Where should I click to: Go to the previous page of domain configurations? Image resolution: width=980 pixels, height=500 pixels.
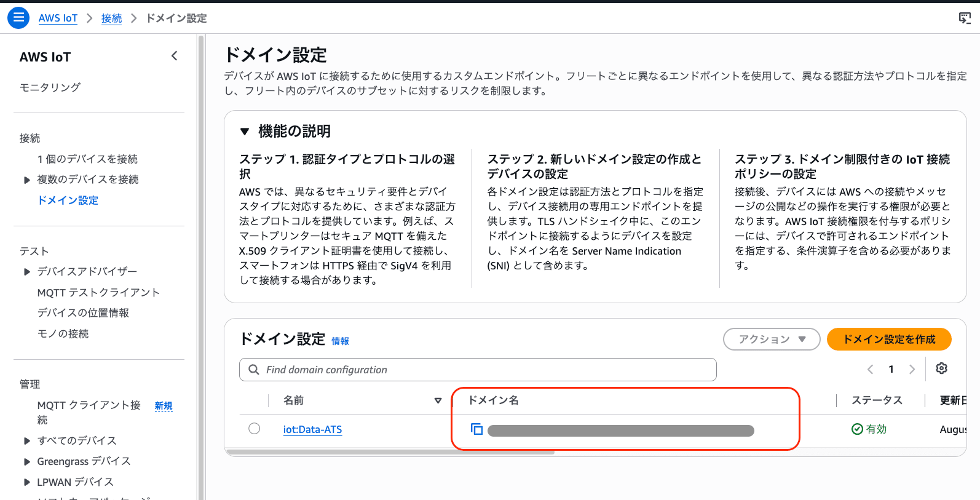(x=870, y=369)
